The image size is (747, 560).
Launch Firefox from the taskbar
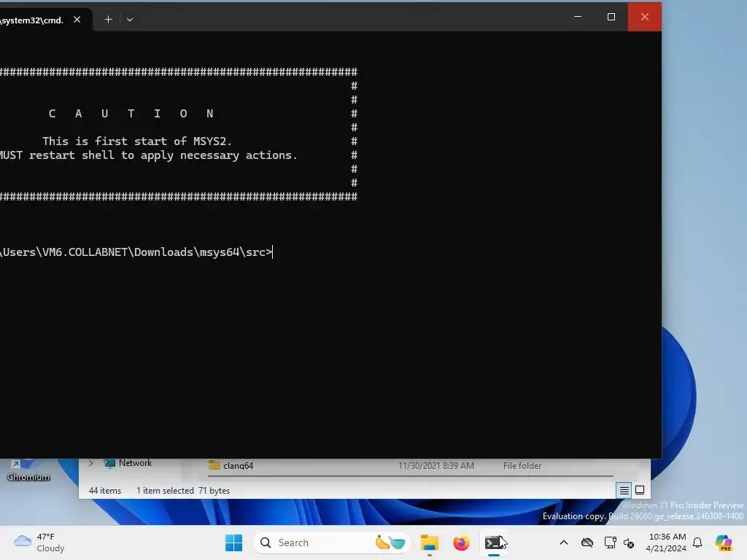coord(461,542)
